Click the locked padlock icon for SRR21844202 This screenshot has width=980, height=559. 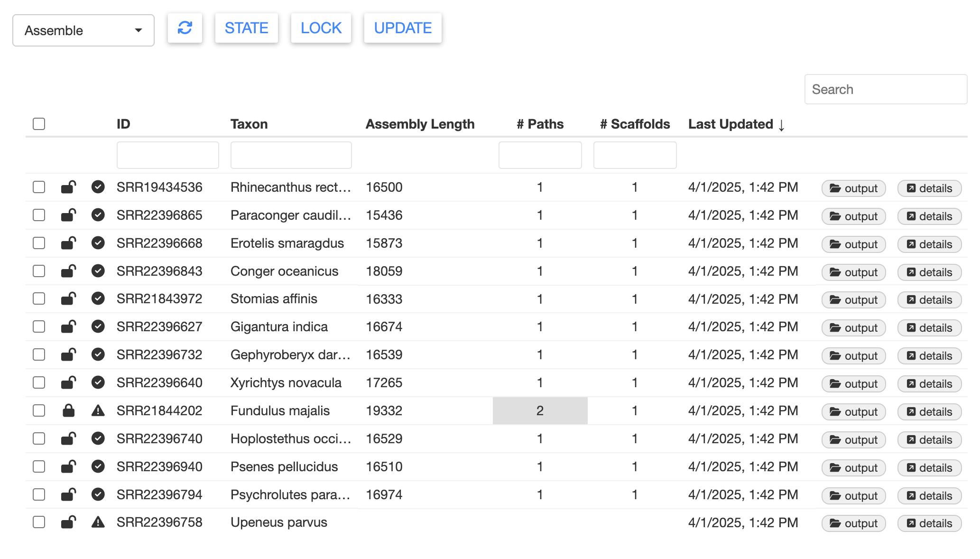click(69, 410)
